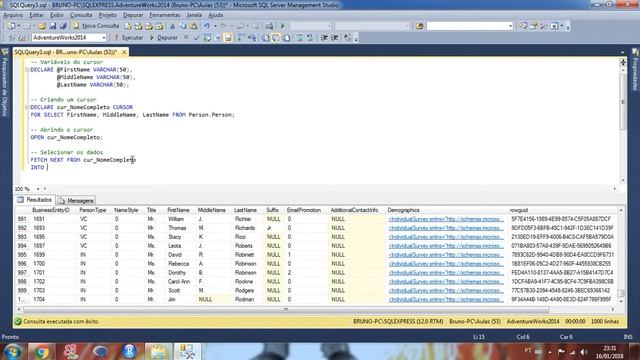Click Executar to run the query
The height and width of the screenshot is (360, 640).
click(x=129, y=38)
